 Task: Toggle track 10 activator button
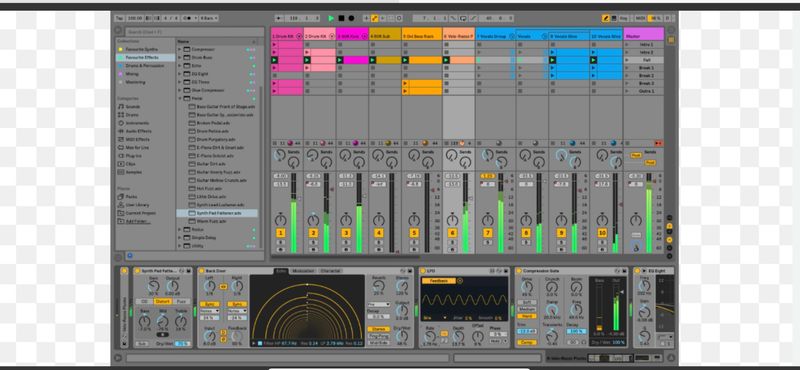(602, 233)
